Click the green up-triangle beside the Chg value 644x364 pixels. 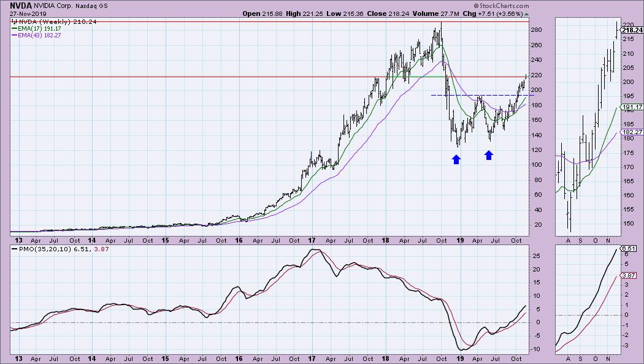[526, 14]
